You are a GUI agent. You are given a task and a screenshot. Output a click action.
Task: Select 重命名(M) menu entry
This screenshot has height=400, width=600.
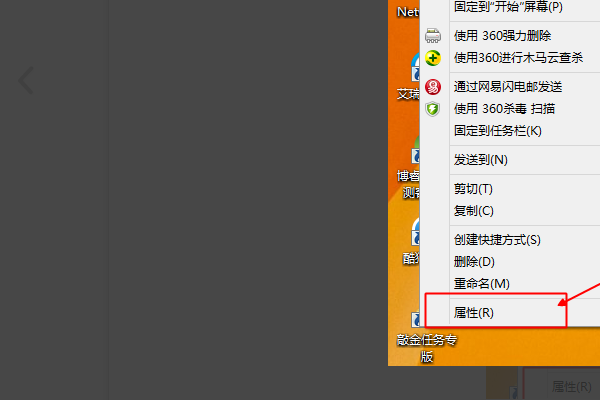click(482, 284)
